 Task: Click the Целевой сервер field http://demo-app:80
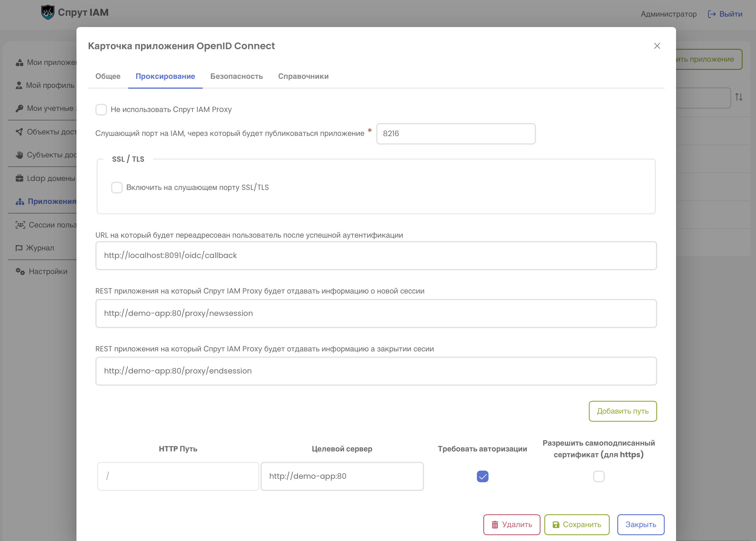click(342, 476)
